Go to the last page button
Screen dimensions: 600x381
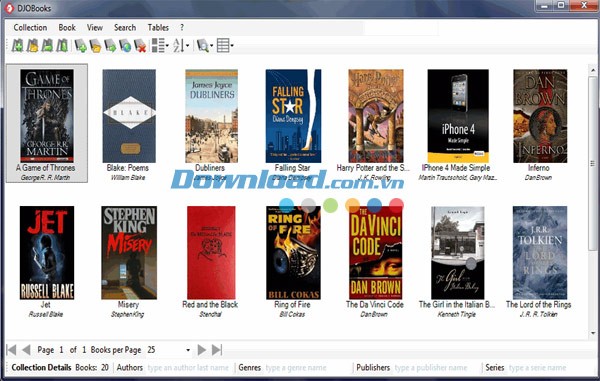(217, 350)
